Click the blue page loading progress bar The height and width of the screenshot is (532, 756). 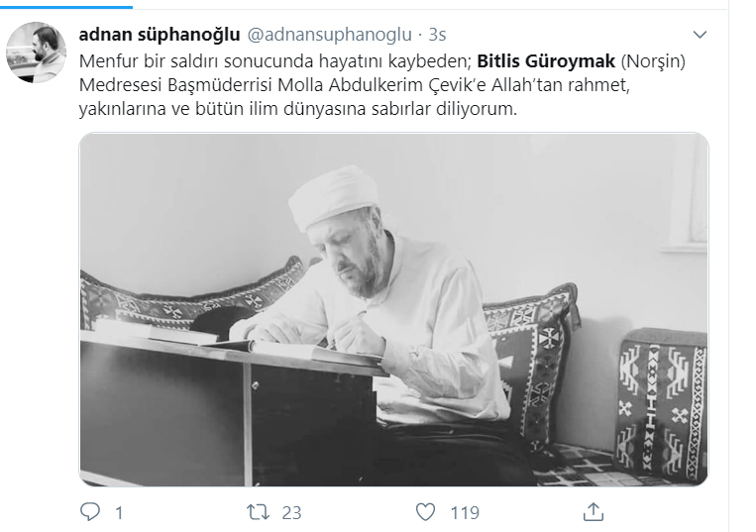tap(66, 7)
